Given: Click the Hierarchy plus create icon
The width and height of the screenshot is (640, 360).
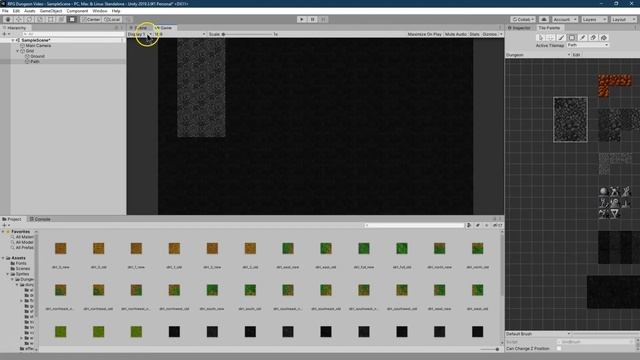Looking at the screenshot, I should [x=5, y=34].
